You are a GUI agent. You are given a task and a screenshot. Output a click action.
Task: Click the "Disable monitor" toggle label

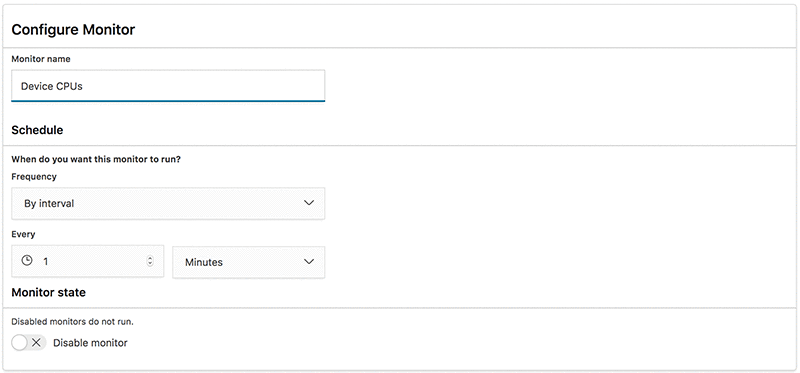click(x=90, y=343)
